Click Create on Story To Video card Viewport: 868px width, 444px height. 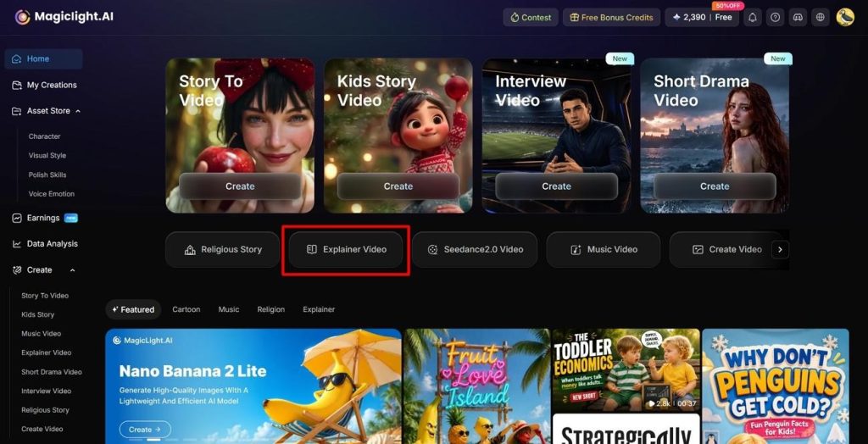click(240, 186)
